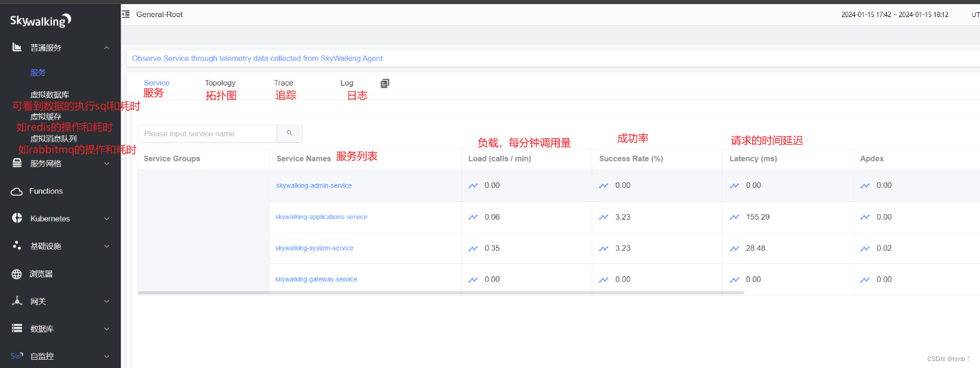Open Load trend chart for skywalking-admin-service
Viewport: 980px width, 368px height.
[x=473, y=185]
